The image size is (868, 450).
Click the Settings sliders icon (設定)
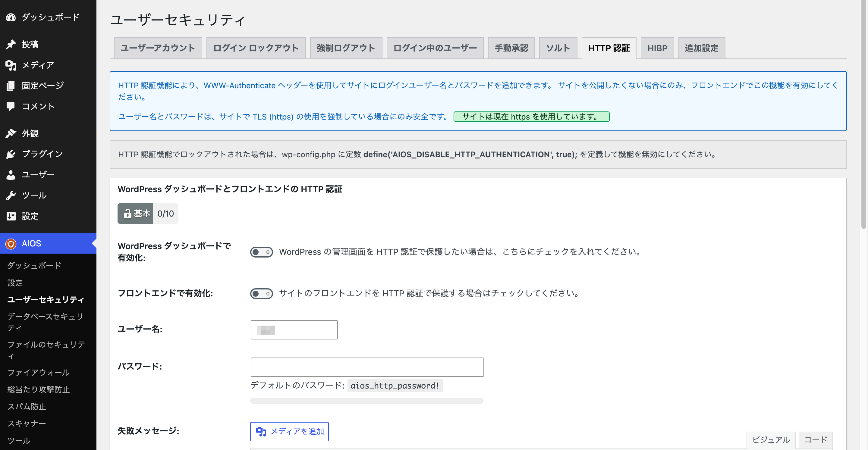click(x=11, y=216)
